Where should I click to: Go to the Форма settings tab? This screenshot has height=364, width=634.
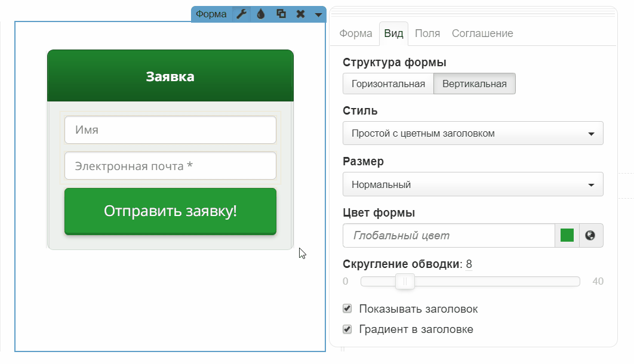point(356,33)
